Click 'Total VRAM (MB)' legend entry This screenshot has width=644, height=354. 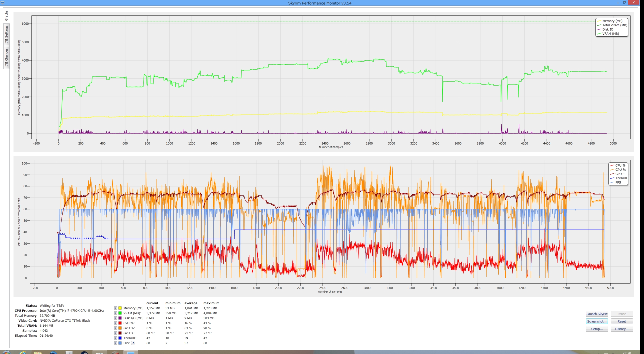coord(614,25)
